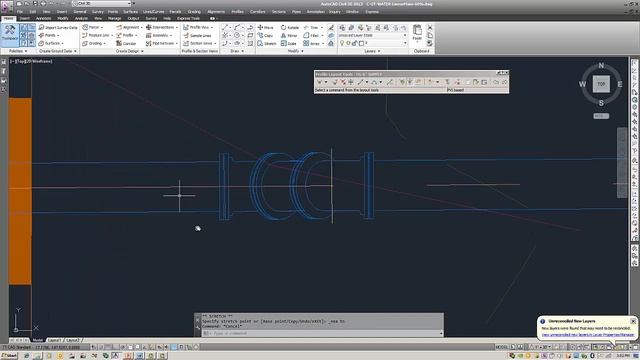
Task: Open the Parcel dropdown
Action: [x=92, y=27]
